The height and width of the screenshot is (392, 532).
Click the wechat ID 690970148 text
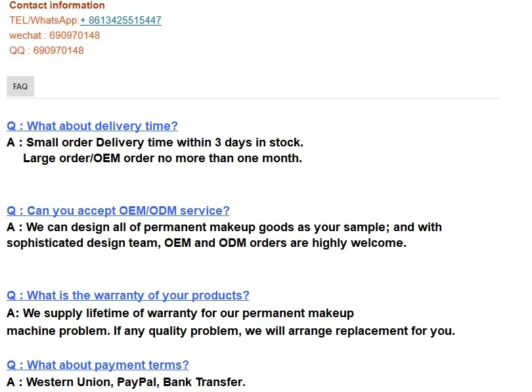click(x=55, y=35)
